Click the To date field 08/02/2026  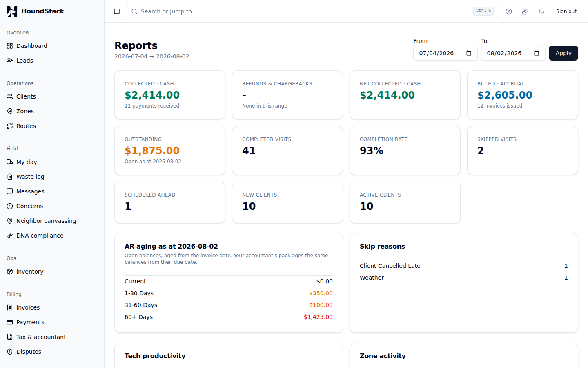513,53
